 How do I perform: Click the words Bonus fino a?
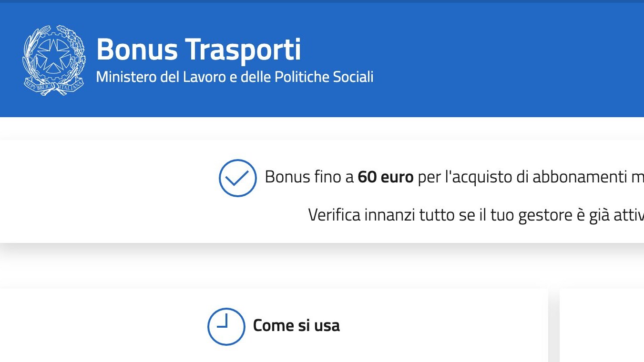tap(309, 177)
